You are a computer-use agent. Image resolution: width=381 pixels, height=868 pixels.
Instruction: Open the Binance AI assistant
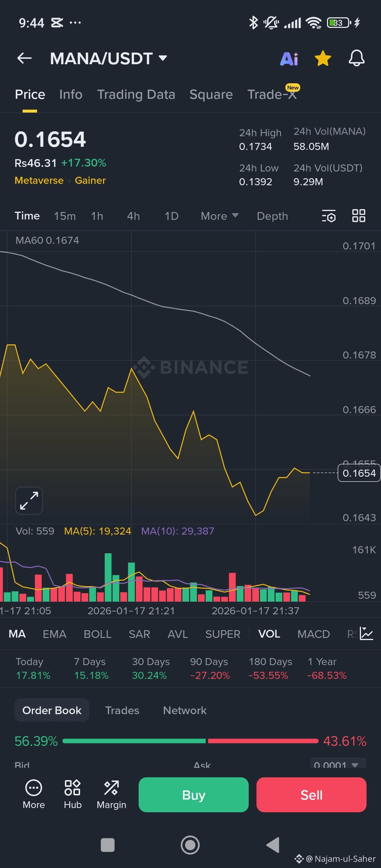click(x=289, y=59)
